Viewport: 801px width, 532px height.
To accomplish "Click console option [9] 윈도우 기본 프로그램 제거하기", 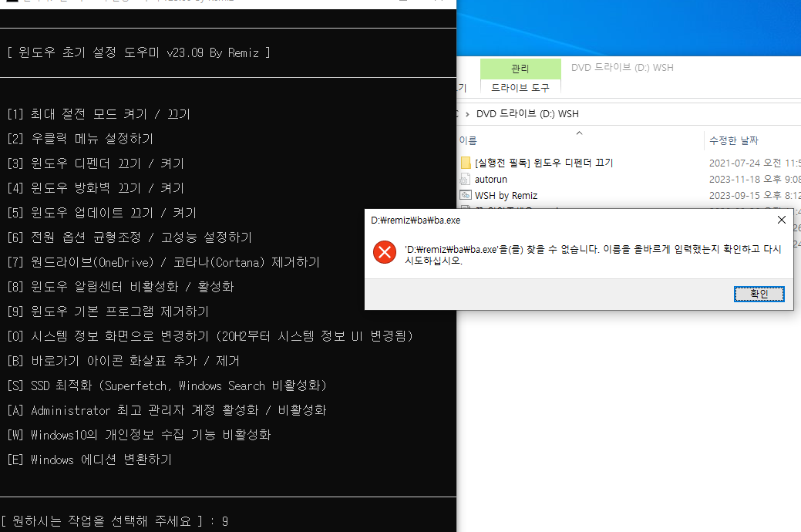I will coord(108,311).
